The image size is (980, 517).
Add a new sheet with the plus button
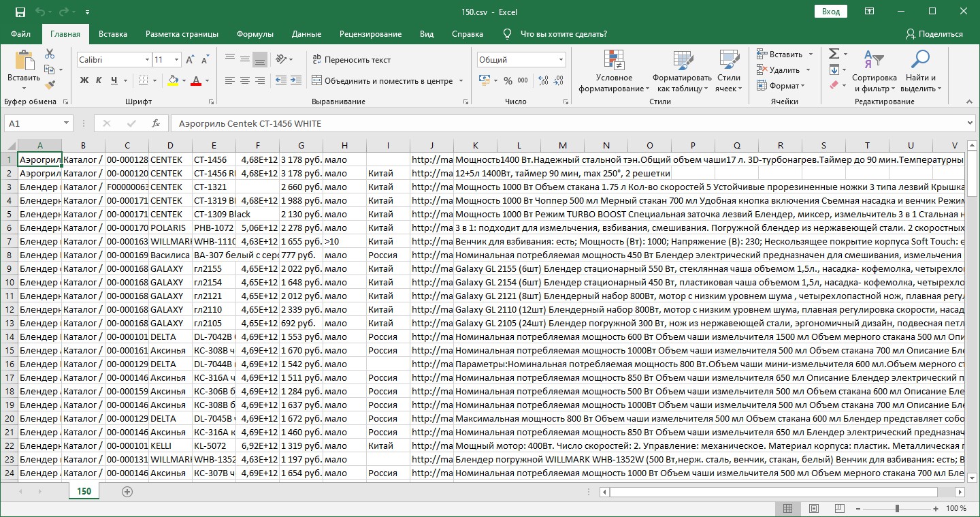[127, 491]
